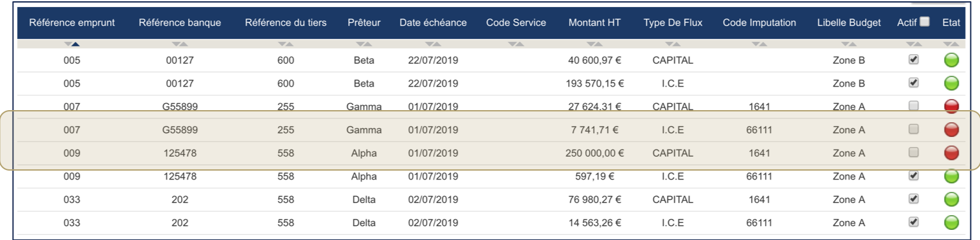Click red status light of 250 000,00 € row
Screen dimensions: 980x240
click(951, 153)
